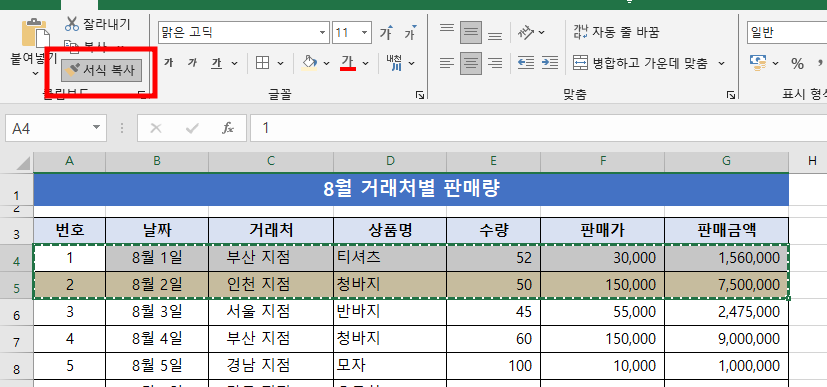Click into the formula bar showing 1

[538, 128]
